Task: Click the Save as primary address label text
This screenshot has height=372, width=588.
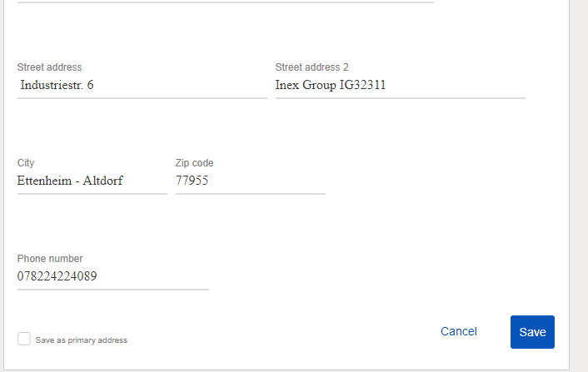Action: [81, 340]
